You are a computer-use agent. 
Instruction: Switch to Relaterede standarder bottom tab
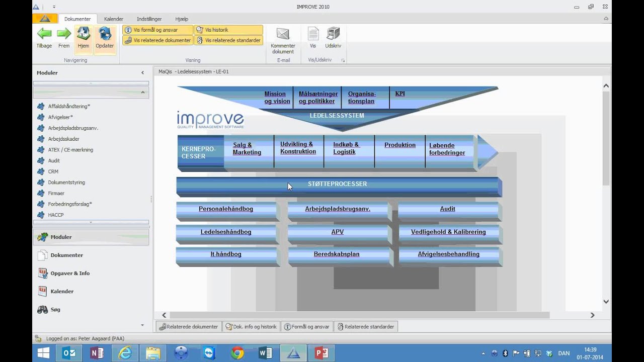[365, 327]
